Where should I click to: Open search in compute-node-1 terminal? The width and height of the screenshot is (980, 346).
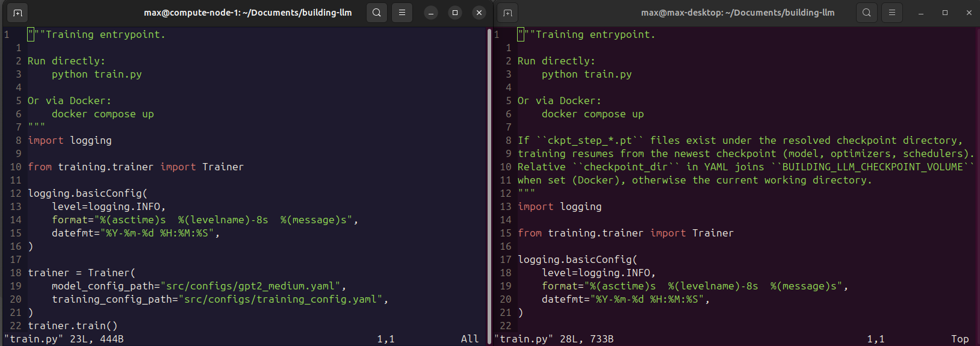click(377, 13)
